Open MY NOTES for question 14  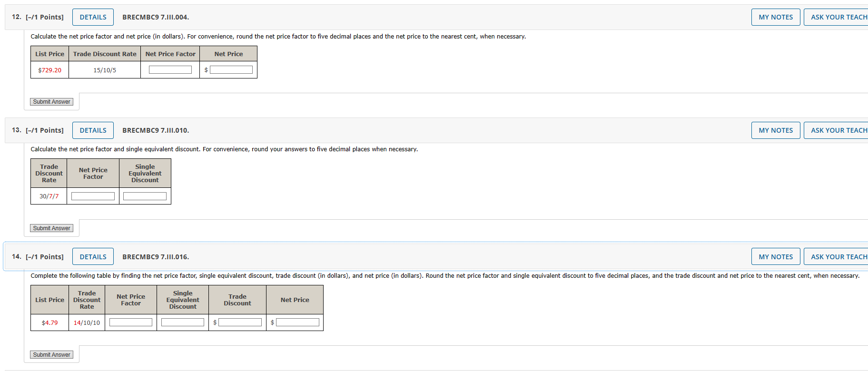pyautogui.click(x=775, y=256)
